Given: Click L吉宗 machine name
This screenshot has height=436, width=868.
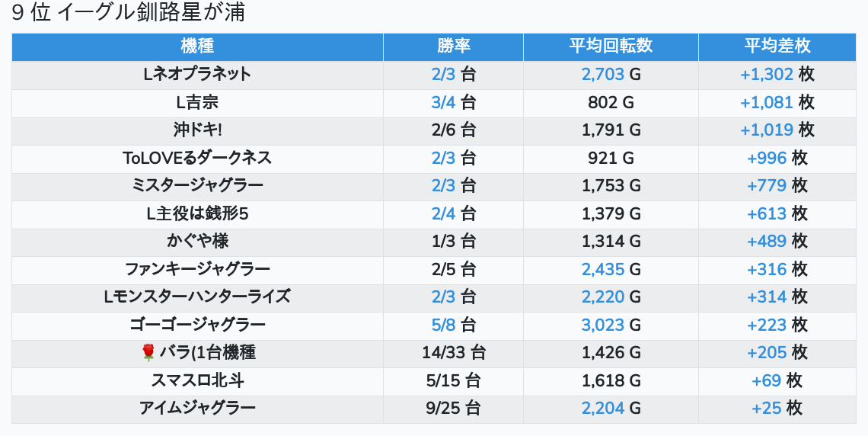Looking at the screenshot, I should [x=197, y=102].
